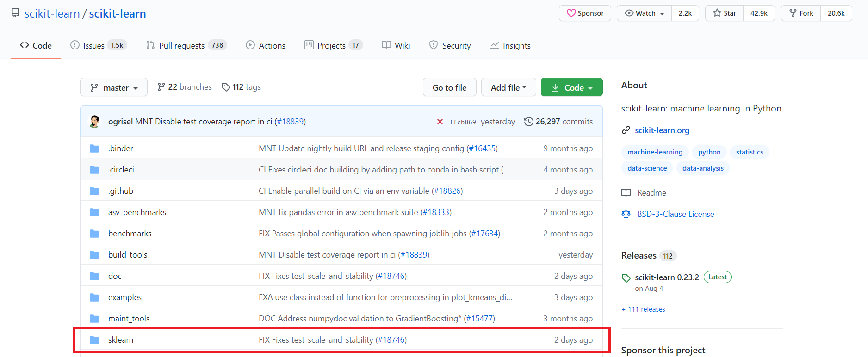Click the tag icon next to 112 tags

coord(226,87)
